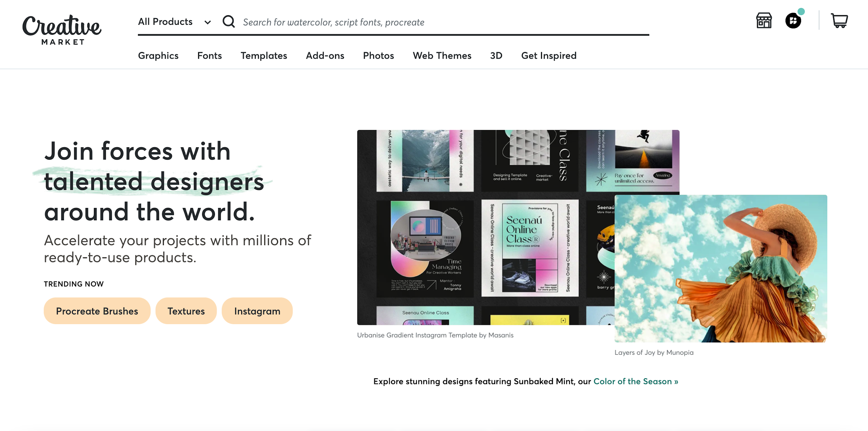The image size is (868, 431).
Task: Open the Web Themes menu
Action: [442, 56]
